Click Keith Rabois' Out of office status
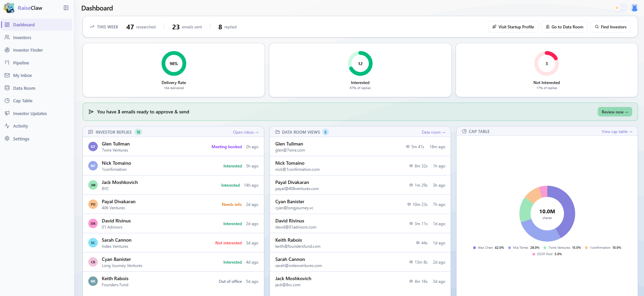The height and width of the screenshot is (296, 644). point(230,281)
